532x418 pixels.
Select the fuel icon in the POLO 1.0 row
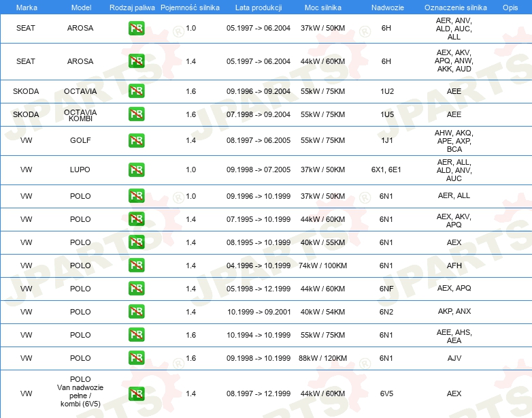click(x=136, y=196)
